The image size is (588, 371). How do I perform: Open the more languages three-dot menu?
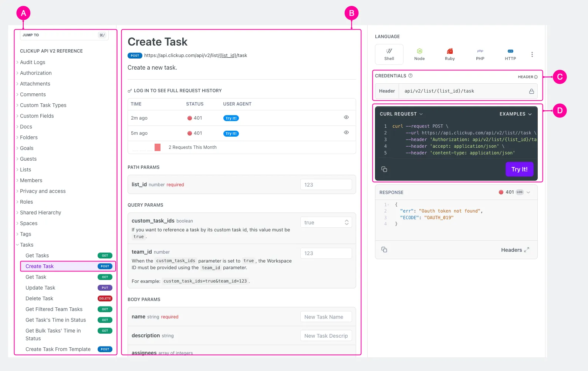click(532, 54)
